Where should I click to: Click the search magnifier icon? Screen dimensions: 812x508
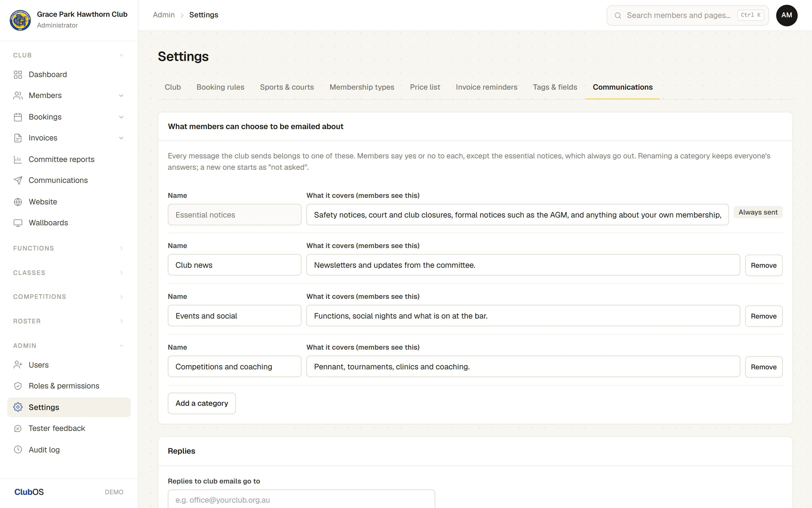tap(618, 16)
